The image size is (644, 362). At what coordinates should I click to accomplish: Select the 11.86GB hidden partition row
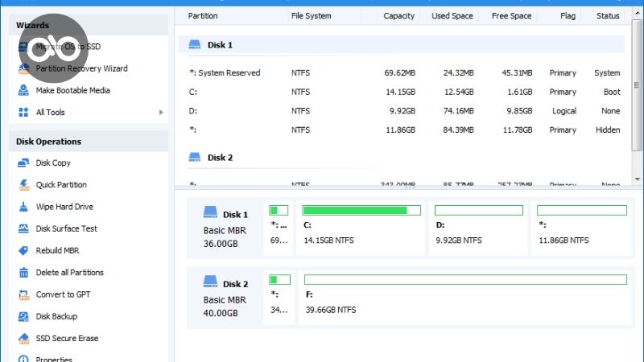tap(402, 130)
